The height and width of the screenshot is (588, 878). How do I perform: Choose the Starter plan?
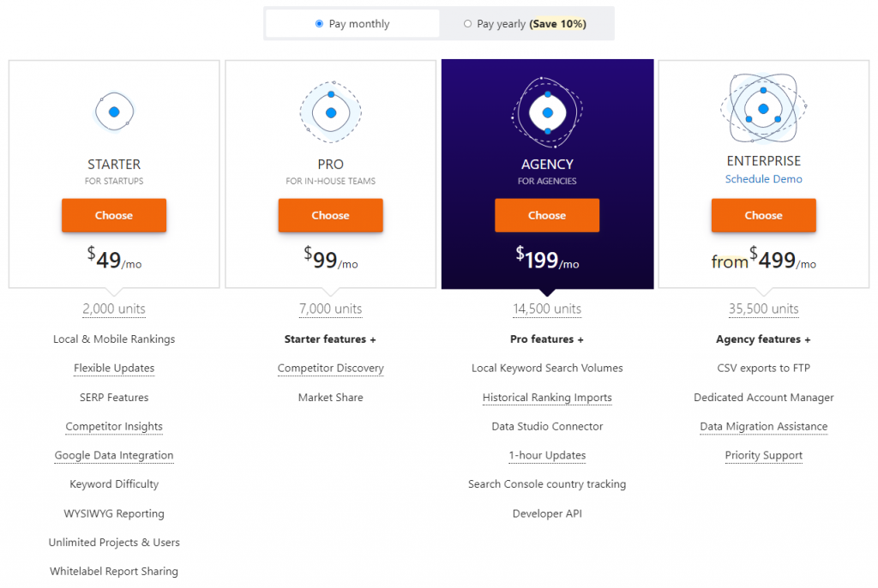[114, 215]
